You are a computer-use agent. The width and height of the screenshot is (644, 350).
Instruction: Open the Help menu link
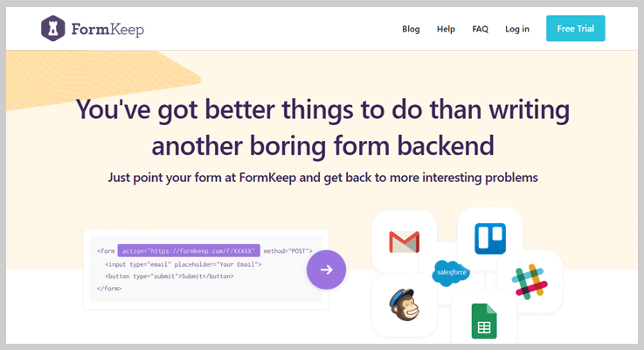point(446,29)
